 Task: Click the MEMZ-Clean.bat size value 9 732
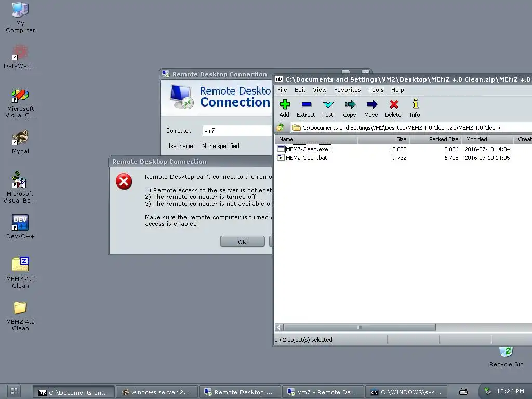coord(400,158)
